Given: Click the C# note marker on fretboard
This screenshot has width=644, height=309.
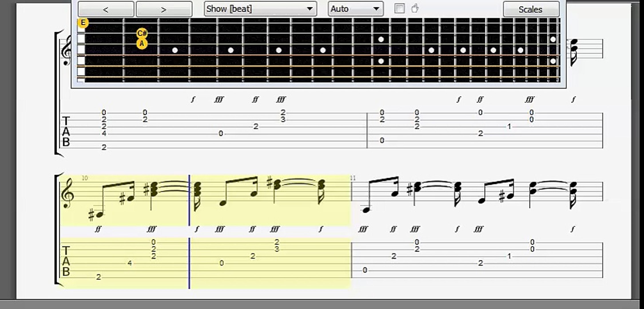Looking at the screenshot, I should 142,33.
